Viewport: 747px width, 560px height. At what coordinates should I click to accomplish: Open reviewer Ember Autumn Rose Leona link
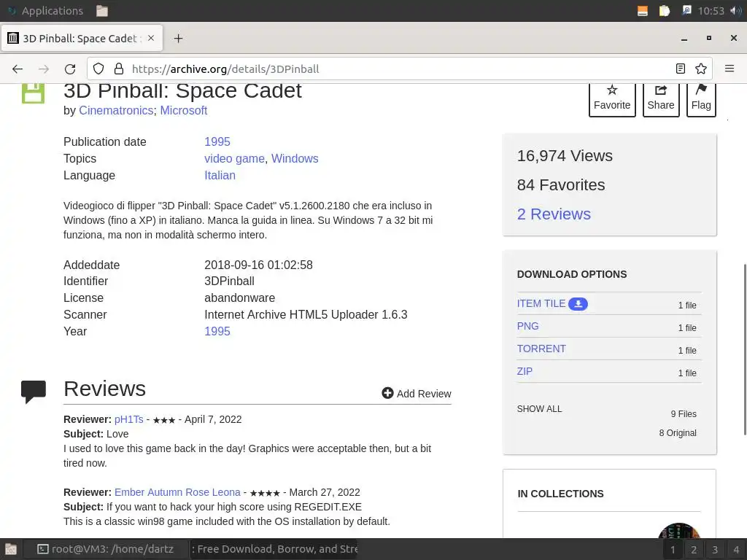177,492
